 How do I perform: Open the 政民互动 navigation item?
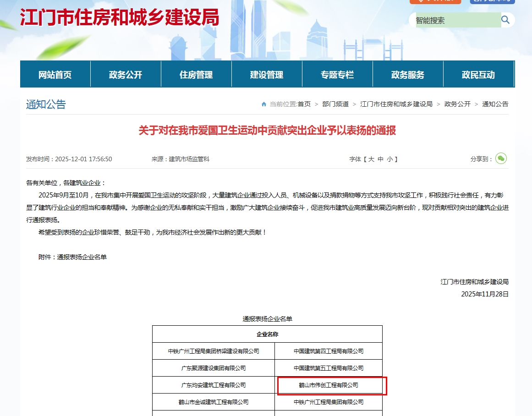coord(478,75)
